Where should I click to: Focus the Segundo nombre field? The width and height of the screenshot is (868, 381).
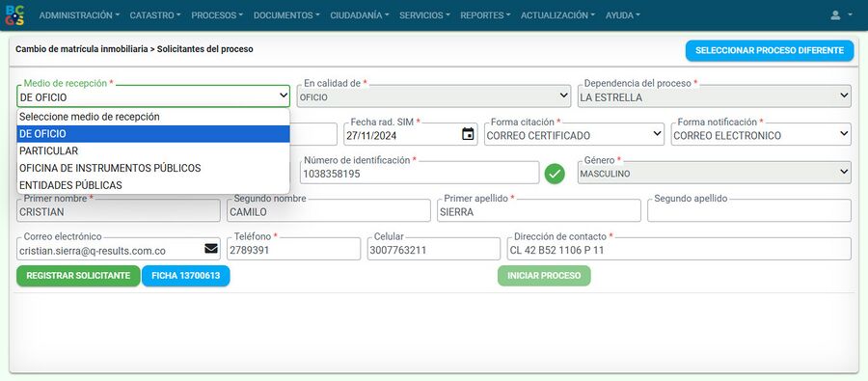(328, 211)
